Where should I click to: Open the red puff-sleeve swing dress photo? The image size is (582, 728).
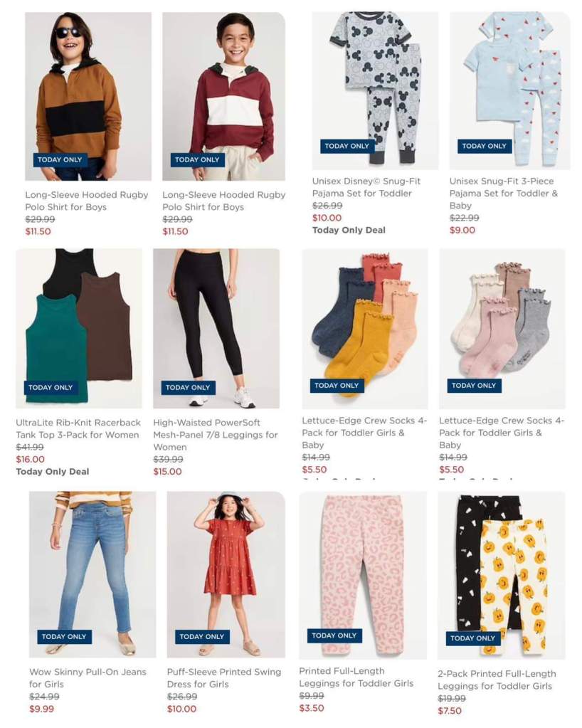tap(226, 574)
